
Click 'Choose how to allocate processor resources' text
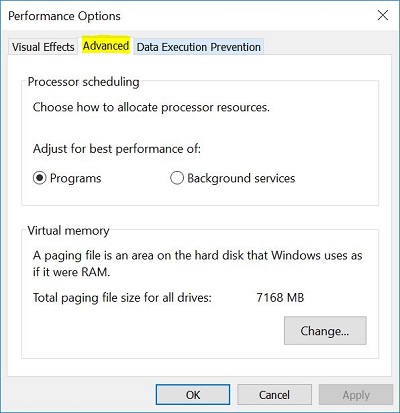(151, 107)
